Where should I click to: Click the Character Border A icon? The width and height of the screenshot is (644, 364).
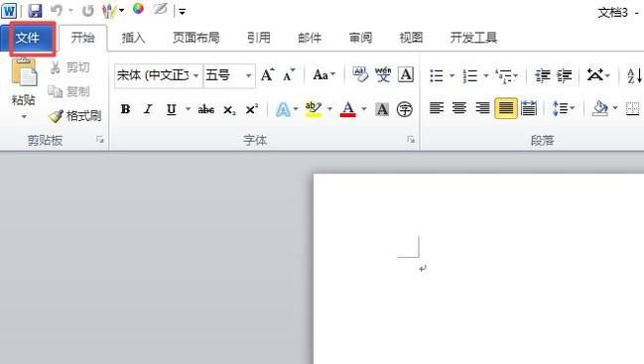pyautogui.click(x=406, y=74)
